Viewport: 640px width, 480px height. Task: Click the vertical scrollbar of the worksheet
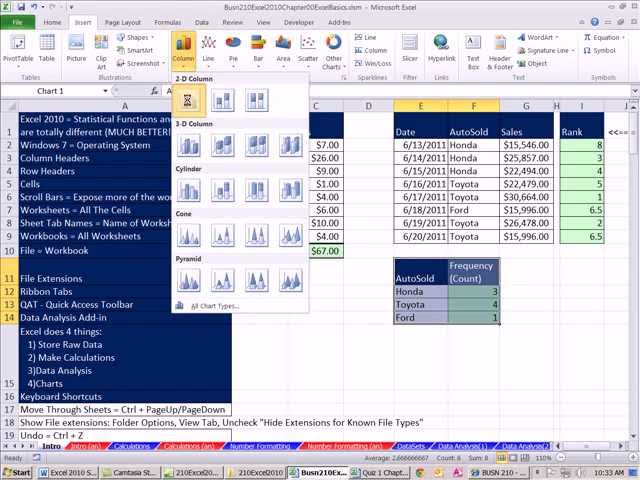pos(635,269)
